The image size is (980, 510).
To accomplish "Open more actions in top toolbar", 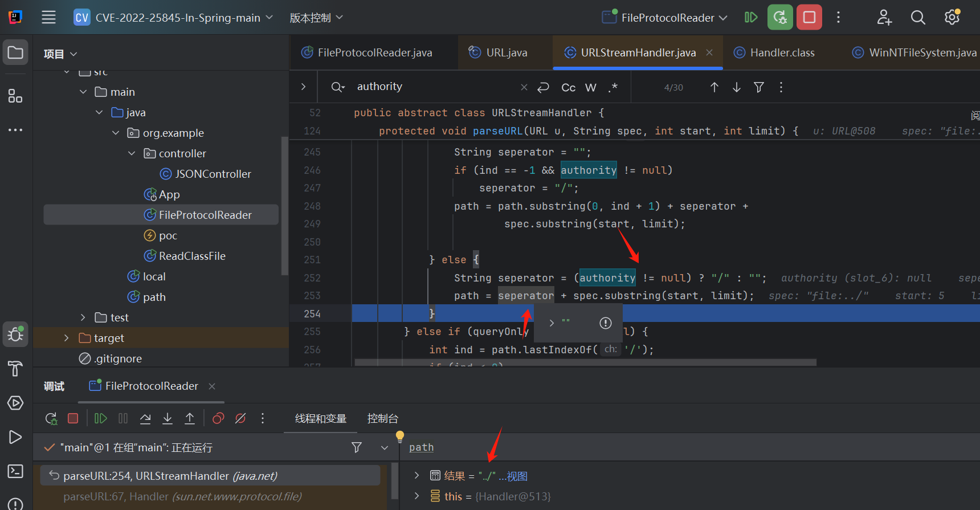I will [x=838, y=17].
